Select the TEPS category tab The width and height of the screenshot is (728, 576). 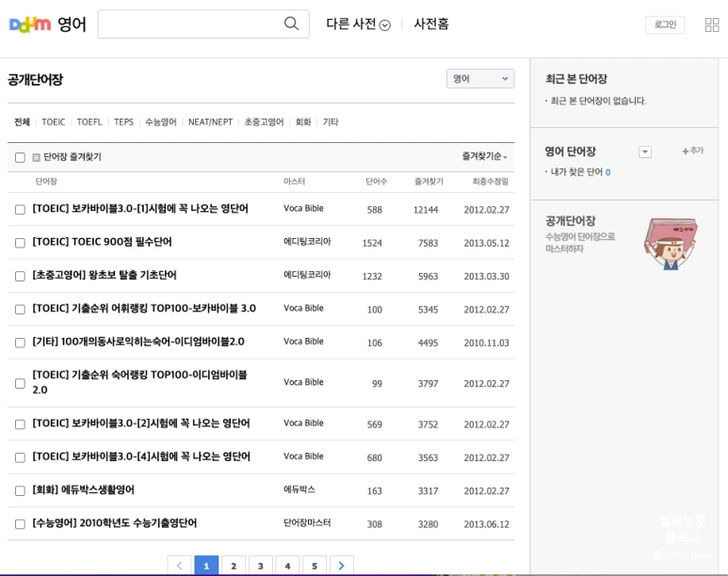123,122
